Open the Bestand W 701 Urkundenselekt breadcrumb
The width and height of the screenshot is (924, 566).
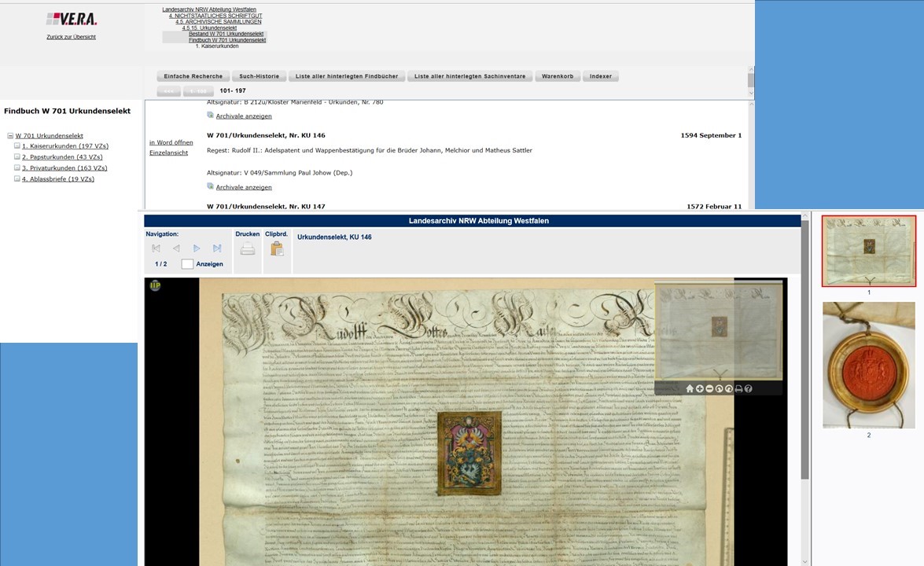click(x=226, y=34)
